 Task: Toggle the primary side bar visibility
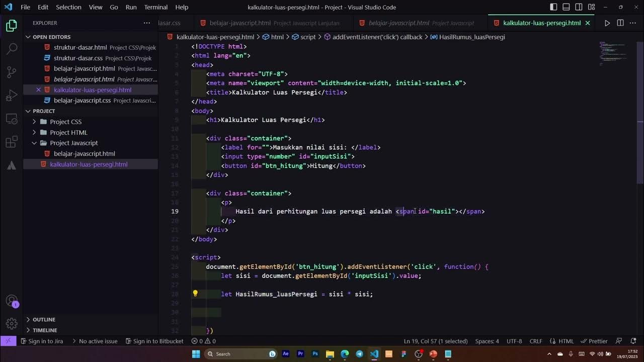coord(553,7)
